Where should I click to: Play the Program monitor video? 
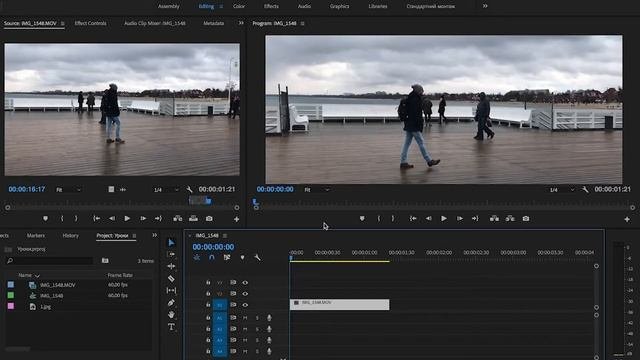444,219
